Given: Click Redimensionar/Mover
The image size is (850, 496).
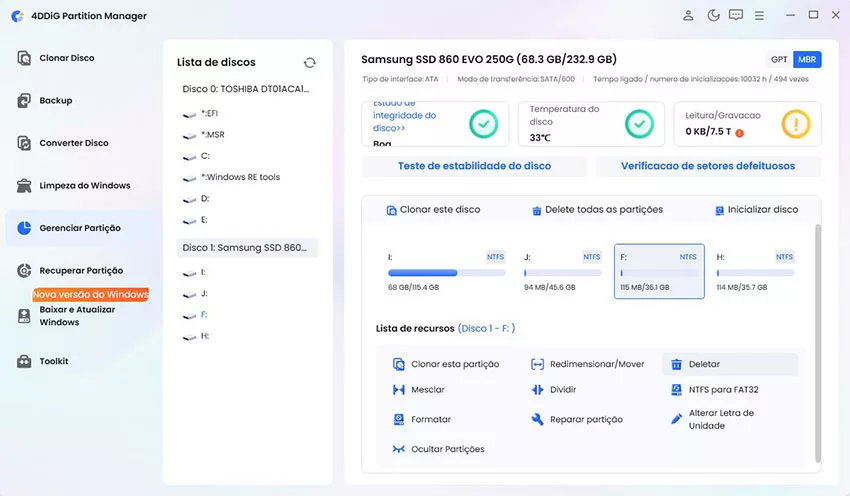Looking at the screenshot, I should [x=588, y=364].
